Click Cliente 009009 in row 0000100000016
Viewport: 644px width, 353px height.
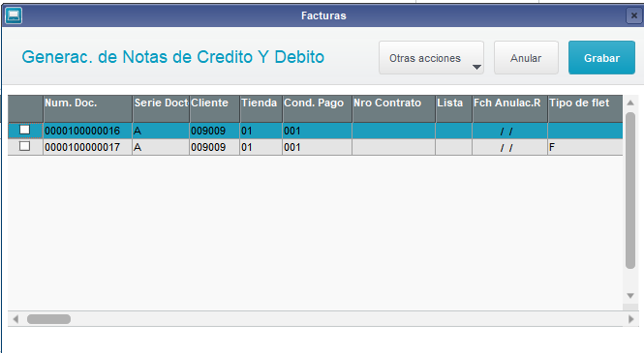[214, 131]
